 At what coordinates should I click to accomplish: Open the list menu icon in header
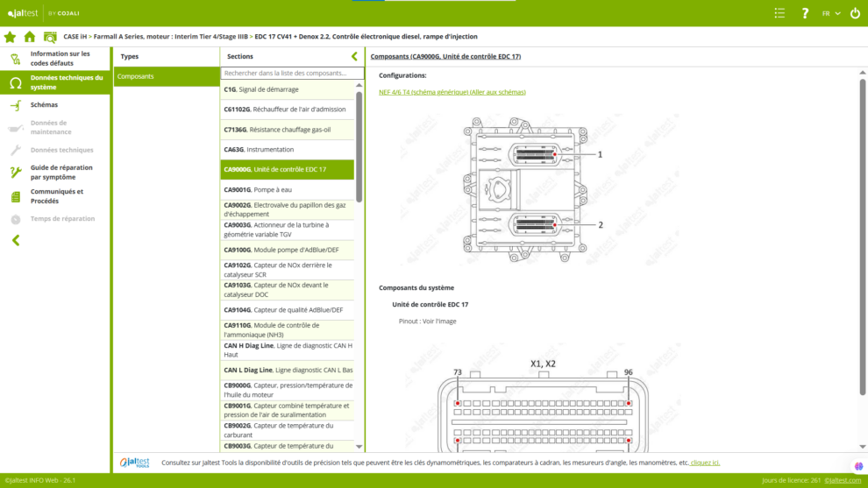pos(779,13)
